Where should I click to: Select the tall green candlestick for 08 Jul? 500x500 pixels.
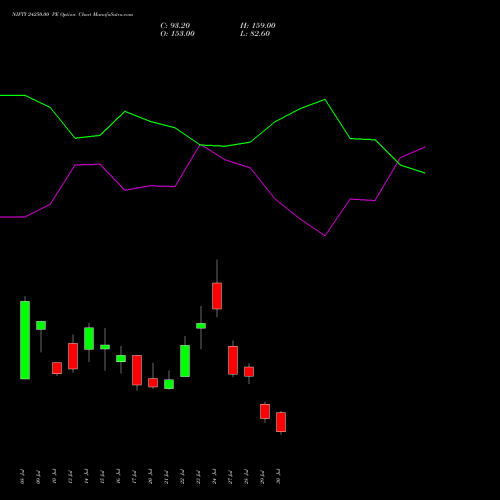pyautogui.click(x=25, y=340)
